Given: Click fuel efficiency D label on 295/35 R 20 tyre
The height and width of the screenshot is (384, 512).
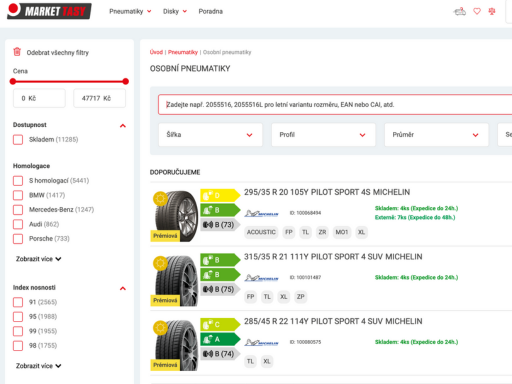Looking at the screenshot, I should [220, 195].
